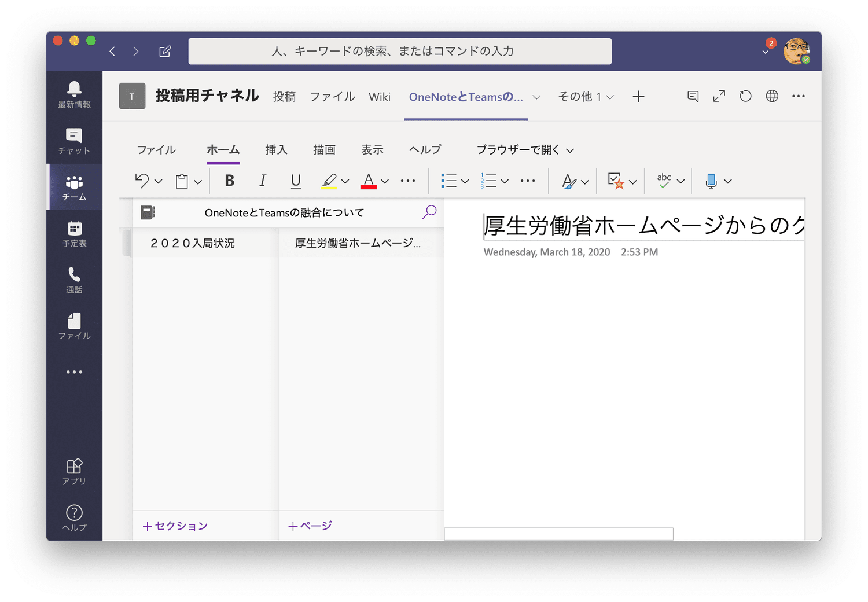
Task: Toggle Italic text formatting
Action: [262, 181]
